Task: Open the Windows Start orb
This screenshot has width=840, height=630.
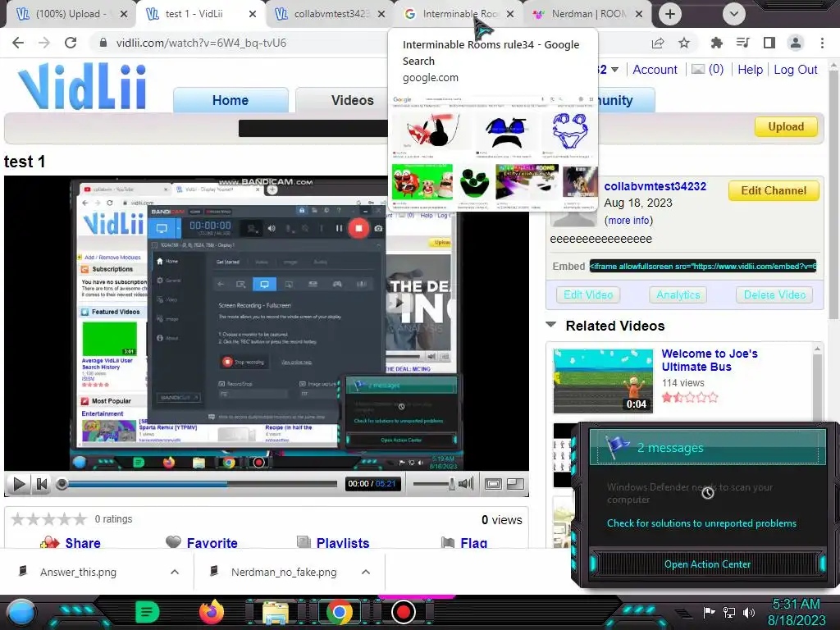Action: pos(21,612)
